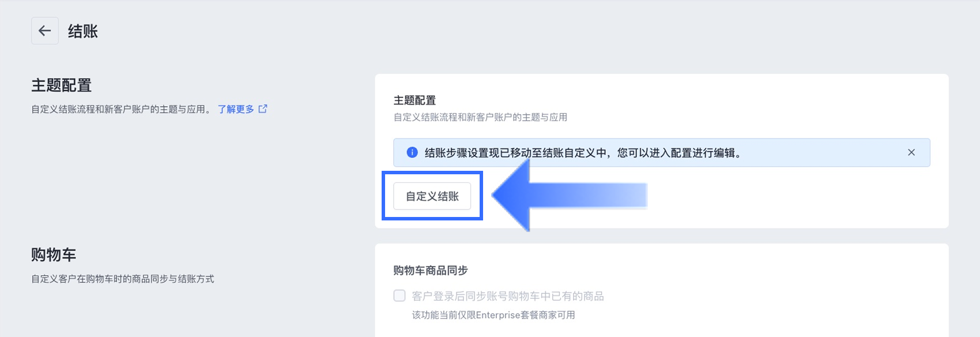
Task: Enable 客户登录后同步账号购物车 checkbox
Action: coord(399,295)
